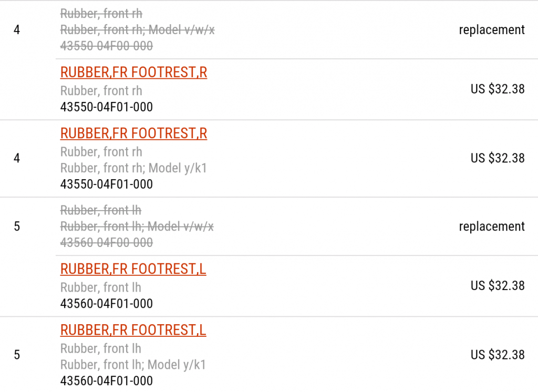Select 43550-04F01-000 under the Model y/k1 line
The height and width of the screenshot is (392, 538).
point(107,184)
